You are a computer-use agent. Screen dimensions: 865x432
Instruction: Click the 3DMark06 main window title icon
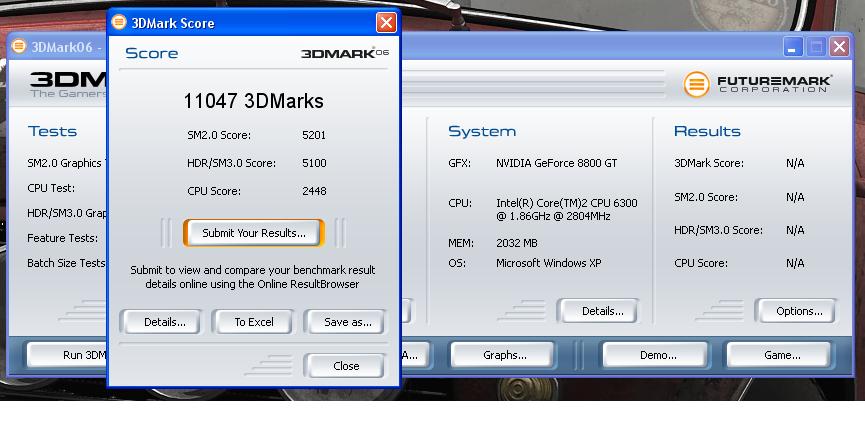click(x=19, y=47)
